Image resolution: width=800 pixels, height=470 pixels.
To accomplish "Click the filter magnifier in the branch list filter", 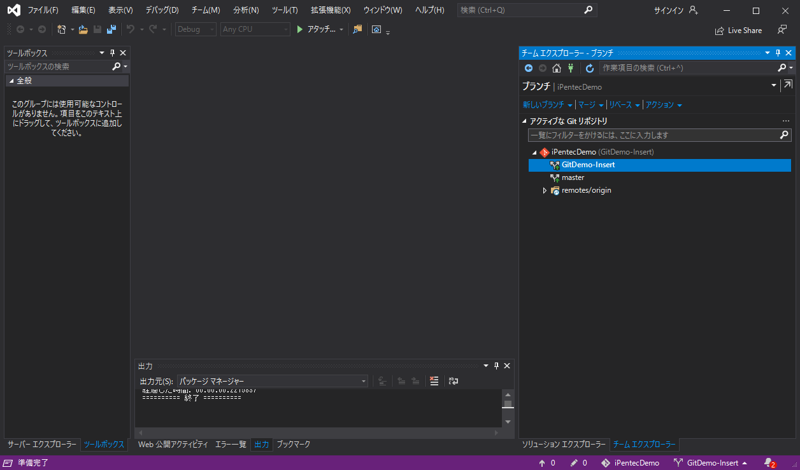I will [x=784, y=135].
